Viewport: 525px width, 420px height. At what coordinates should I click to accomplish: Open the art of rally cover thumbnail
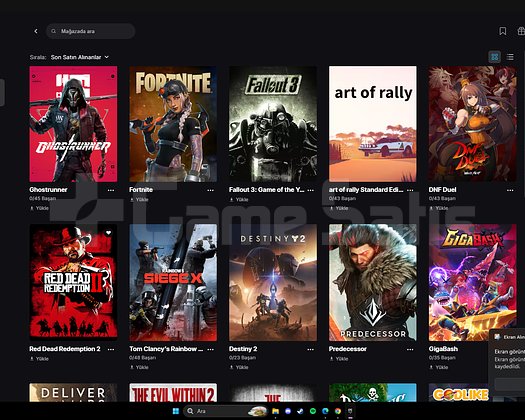[x=373, y=124]
